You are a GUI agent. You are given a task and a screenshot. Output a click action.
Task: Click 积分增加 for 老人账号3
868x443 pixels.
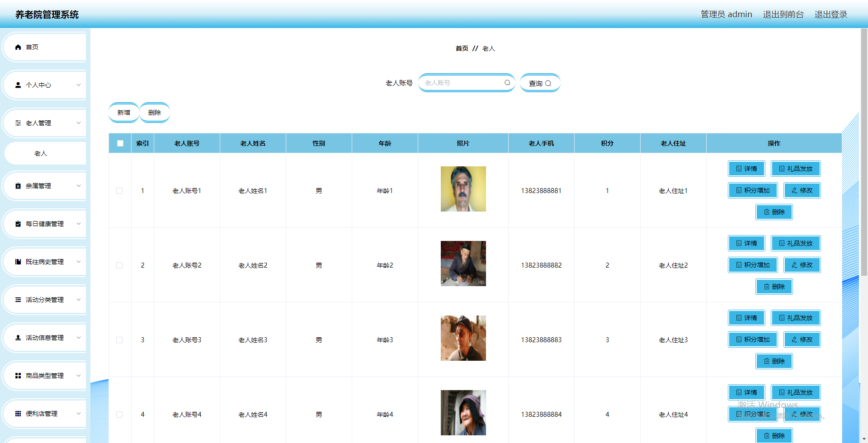pos(753,339)
